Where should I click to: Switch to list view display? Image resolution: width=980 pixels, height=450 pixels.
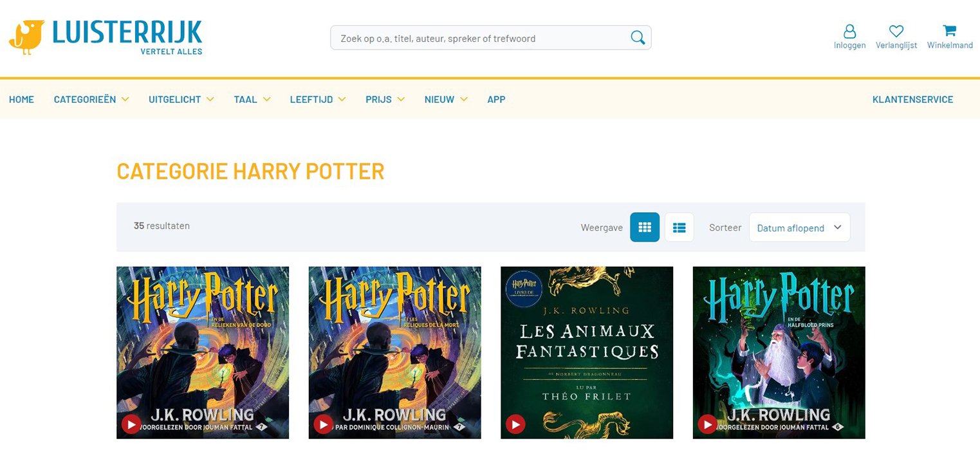click(679, 228)
